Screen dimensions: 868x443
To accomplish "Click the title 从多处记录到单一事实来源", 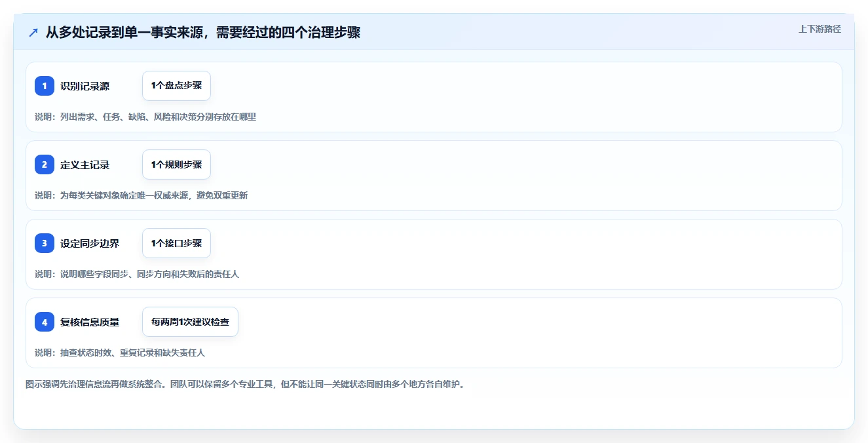I will pos(203,32).
